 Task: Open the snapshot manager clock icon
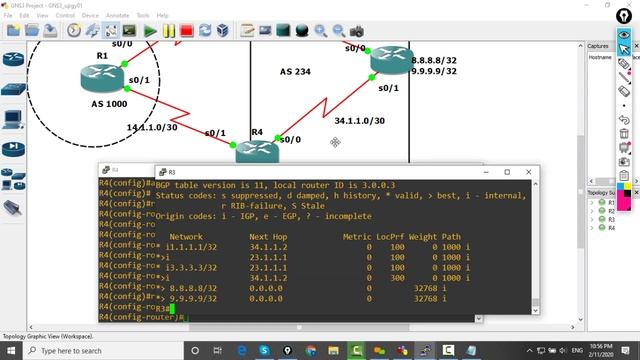coord(74,31)
